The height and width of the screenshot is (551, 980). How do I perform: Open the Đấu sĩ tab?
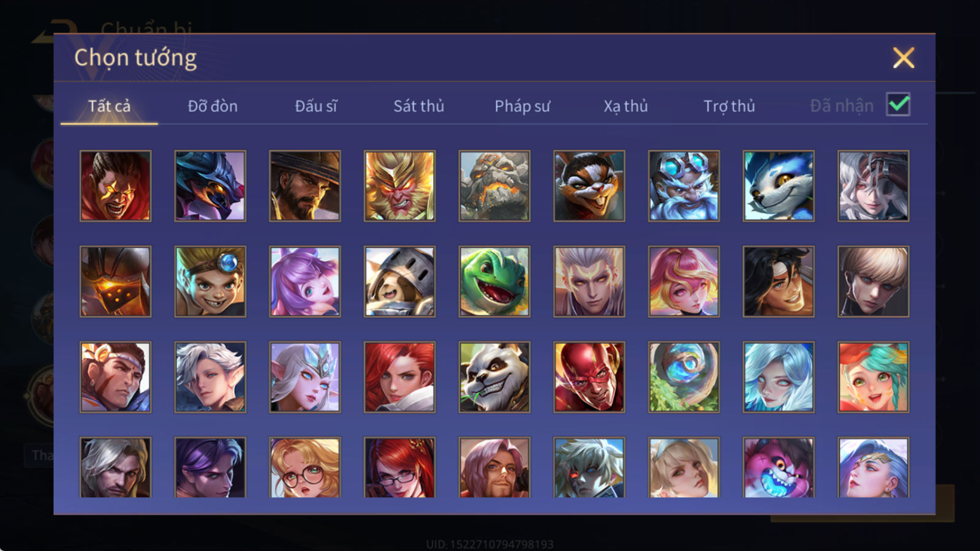(316, 107)
